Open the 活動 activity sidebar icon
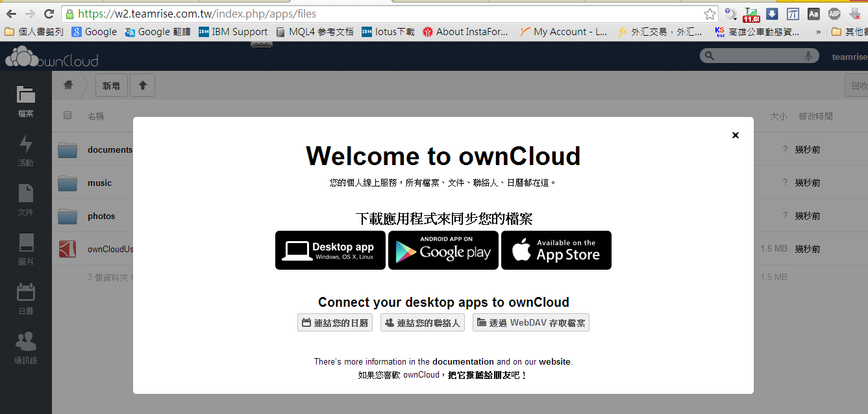The image size is (868, 414). click(26, 151)
